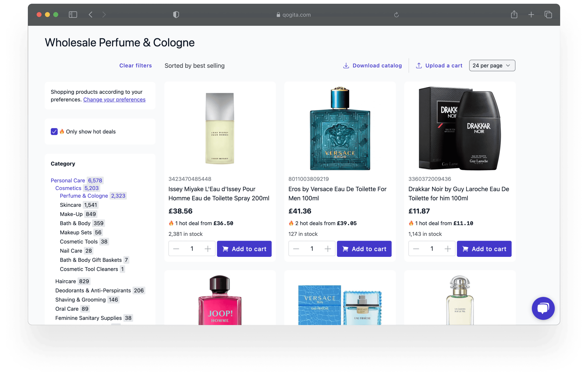Decrease quantity for Drakkar Noir

416,249
